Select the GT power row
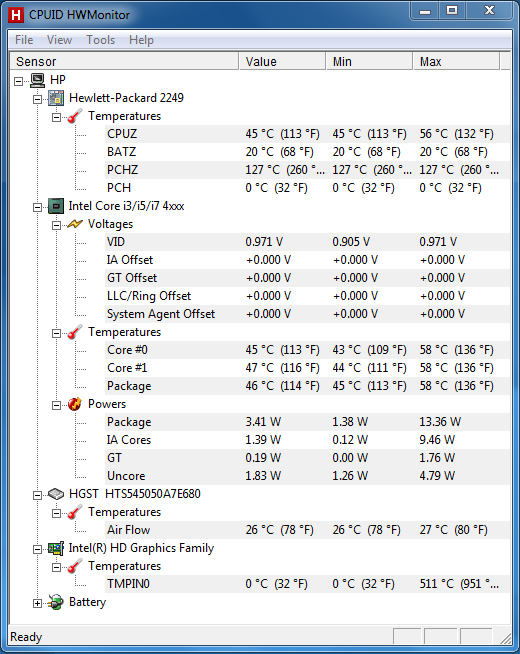520x654 pixels. tap(307, 458)
